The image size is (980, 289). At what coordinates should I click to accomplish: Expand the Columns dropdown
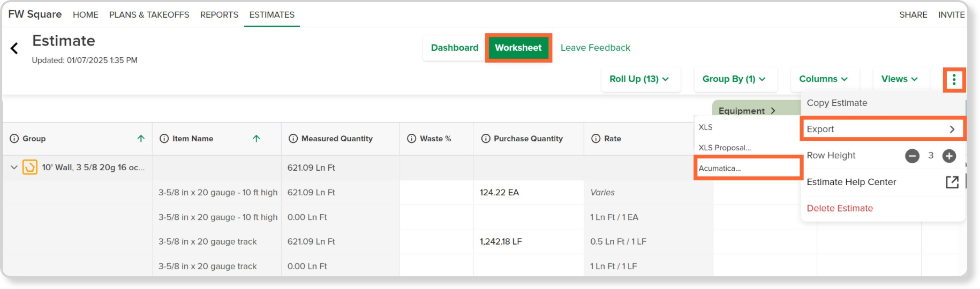click(x=824, y=79)
